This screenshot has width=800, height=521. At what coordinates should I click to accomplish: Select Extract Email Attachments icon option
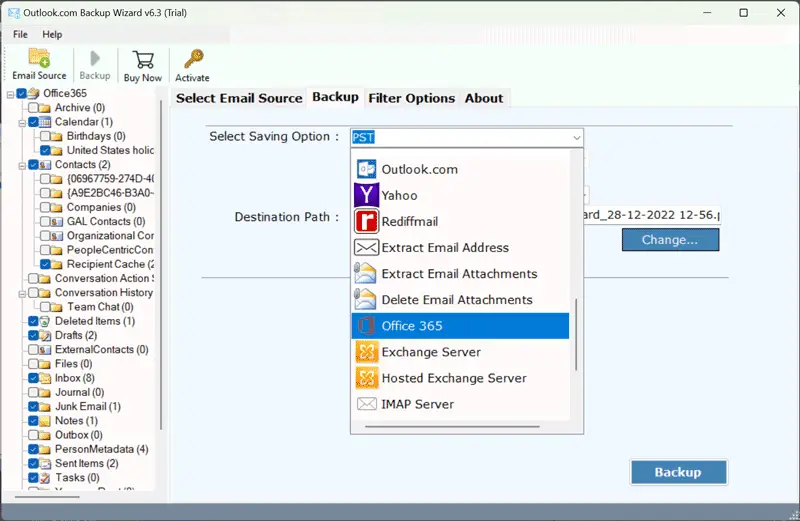[x=366, y=273]
